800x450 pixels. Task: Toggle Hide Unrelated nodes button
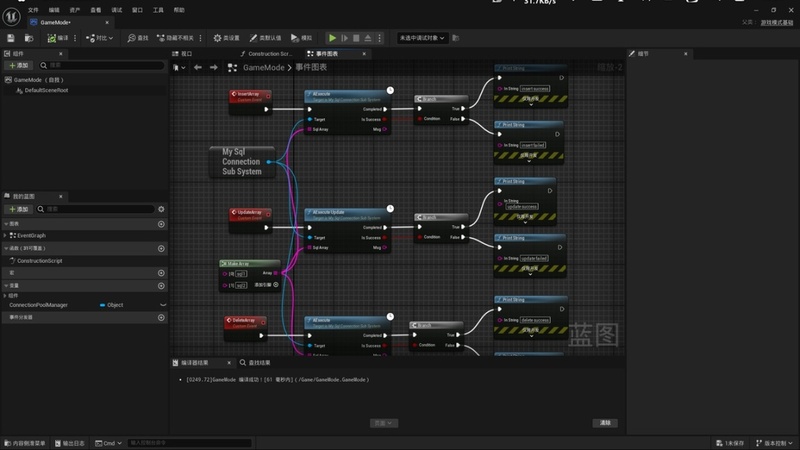[176, 38]
